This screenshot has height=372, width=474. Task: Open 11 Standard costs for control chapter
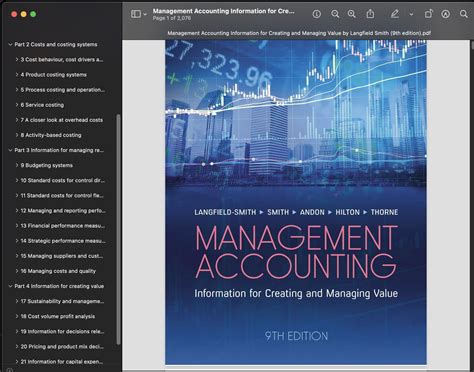click(x=62, y=195)
